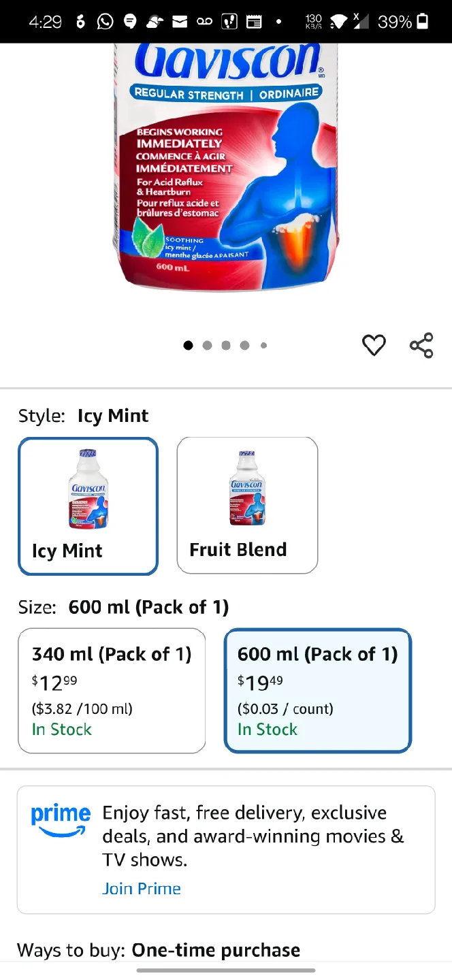Tap the mail notification icon

pyautogui.click(x=180, y=22)
